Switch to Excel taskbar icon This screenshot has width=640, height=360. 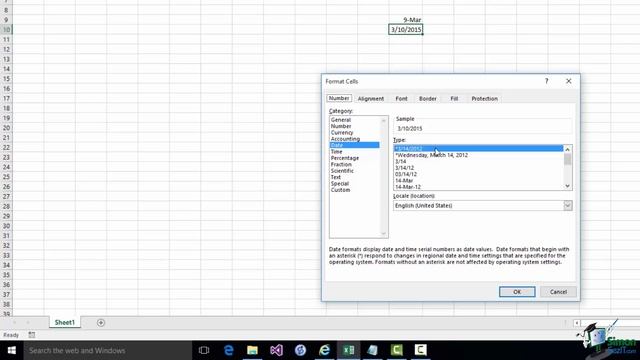(x=349, y=350)
